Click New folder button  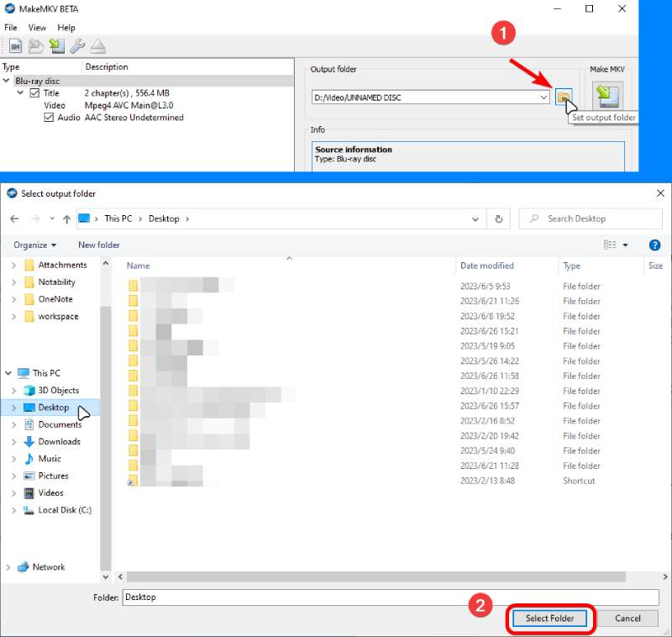pyautogui.click(x=99, y=245)
